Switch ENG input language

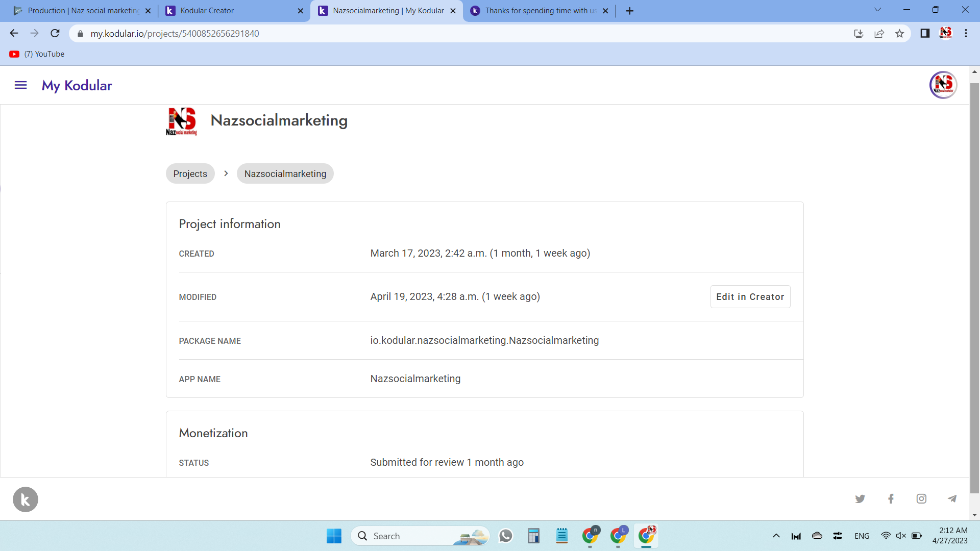(862, 536)
